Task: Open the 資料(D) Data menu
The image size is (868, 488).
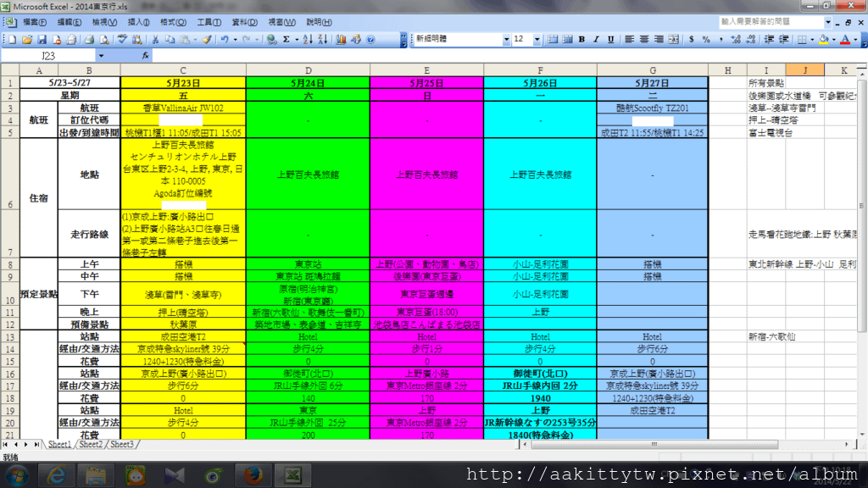Action: pyautogui.click(x=245, y=22)
